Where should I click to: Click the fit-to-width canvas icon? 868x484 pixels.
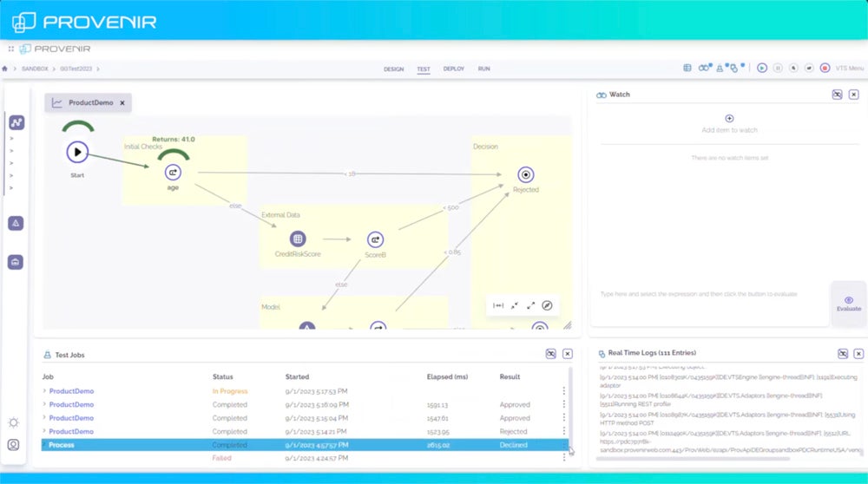(x=498, y=305)
